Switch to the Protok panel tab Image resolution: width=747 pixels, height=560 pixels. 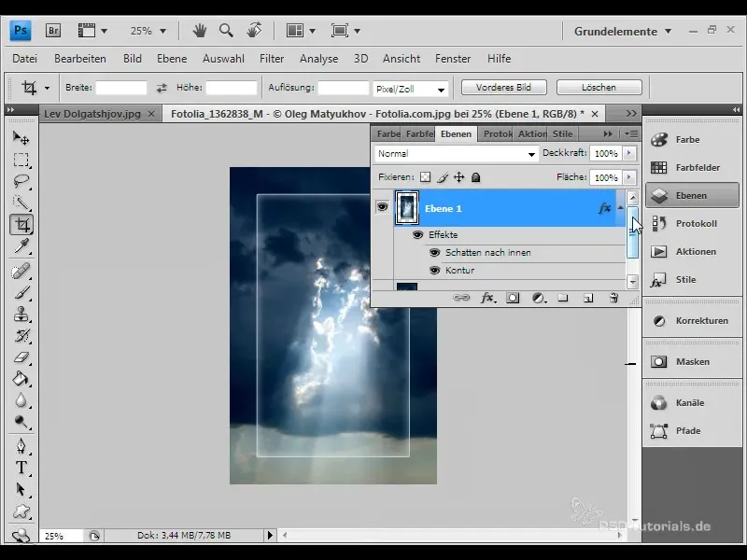pyautogui.click(x=497, y=133)
